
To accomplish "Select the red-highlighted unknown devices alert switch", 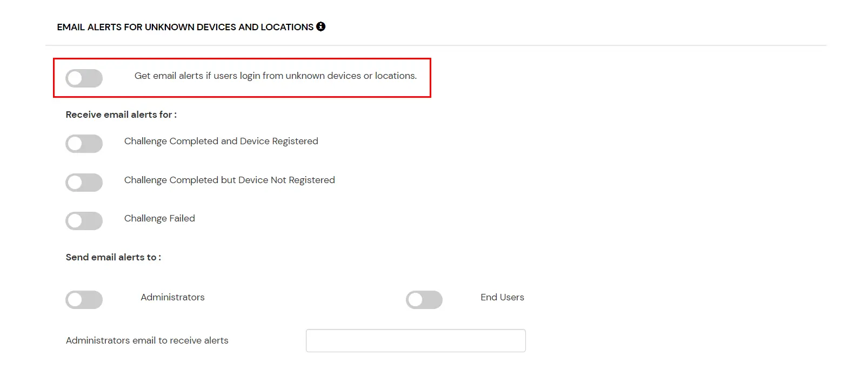I will (x=84, y=78).
